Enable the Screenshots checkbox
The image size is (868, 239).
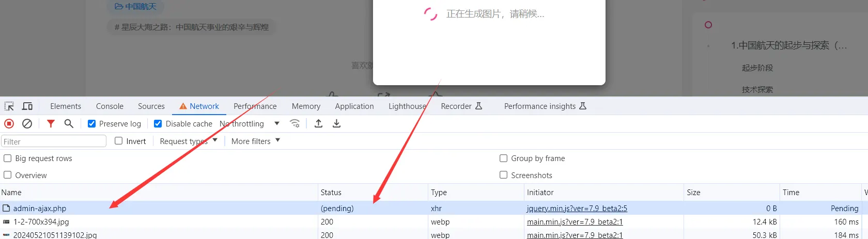pos(503,175)
